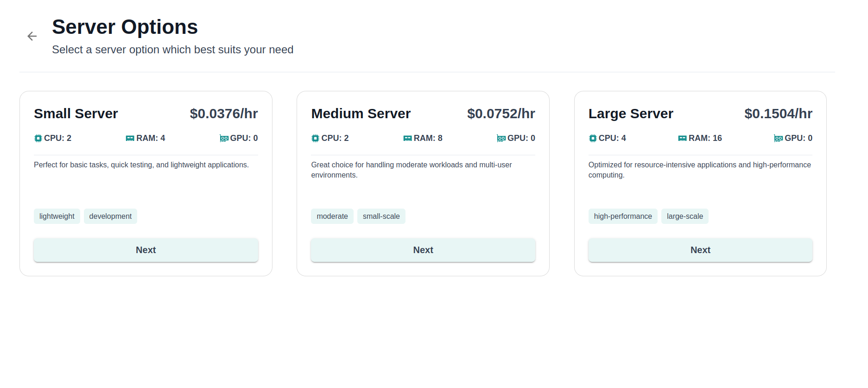Choose Next on the Large Server card
This screenshot has height=388, width=868.
click(700, 250)
